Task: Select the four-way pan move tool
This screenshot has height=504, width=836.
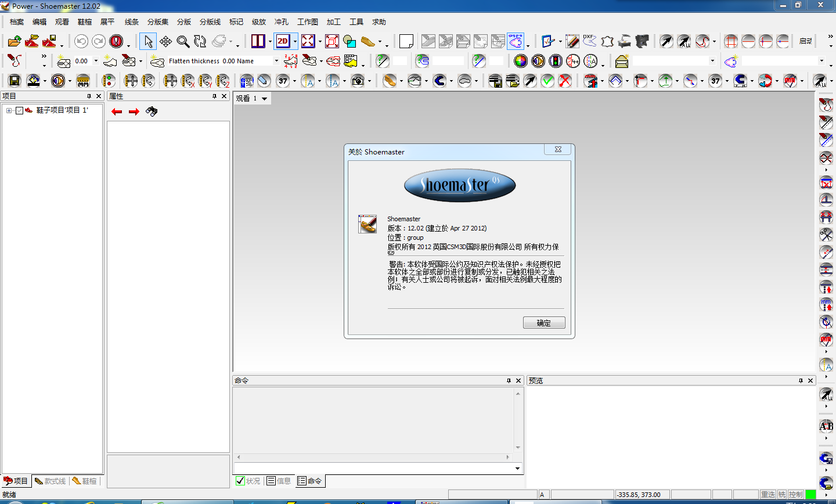Action: tap(165, 41)
